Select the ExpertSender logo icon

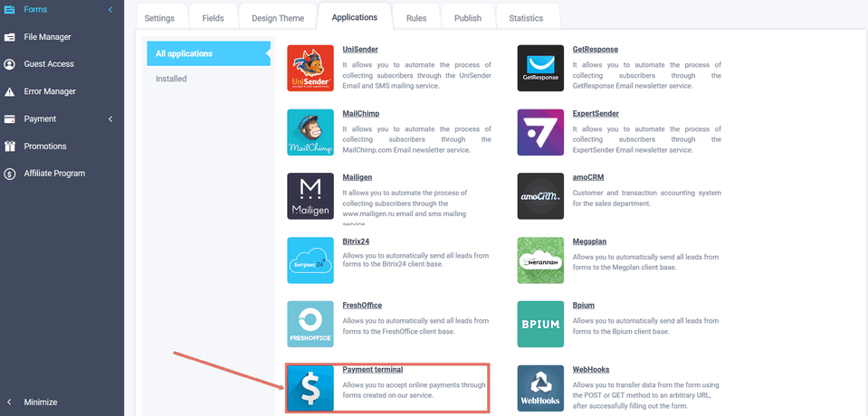coord(540,133)
